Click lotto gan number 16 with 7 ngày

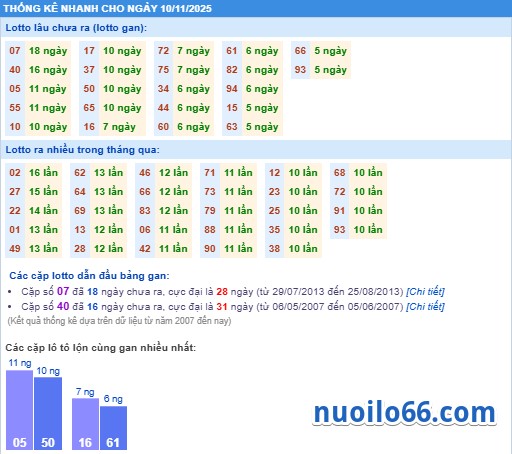[x=89, y=127]
